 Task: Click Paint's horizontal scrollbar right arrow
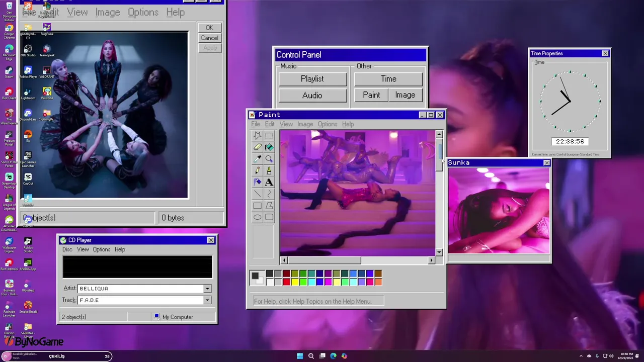[x=431, y=260]
